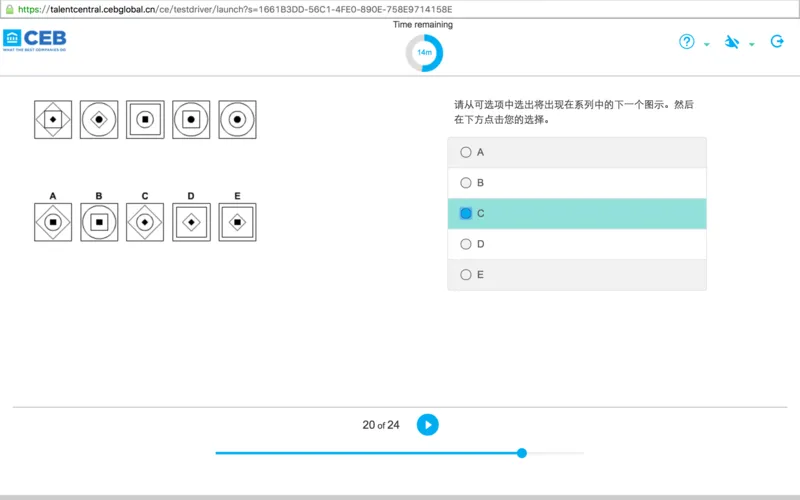Click first series figure with diamond and square

pyautogui.click(x=53, y=119)
